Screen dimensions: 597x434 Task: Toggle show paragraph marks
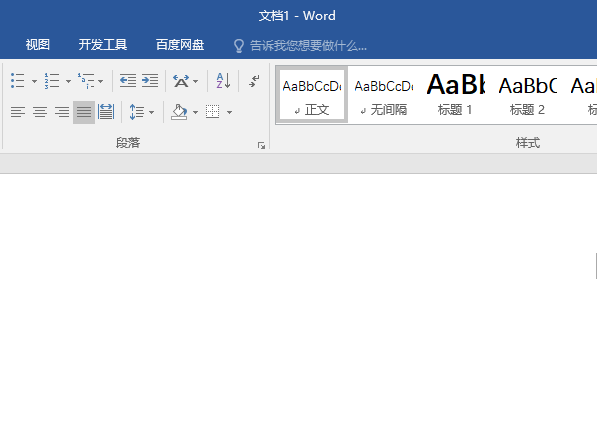[x=254, y=81]
